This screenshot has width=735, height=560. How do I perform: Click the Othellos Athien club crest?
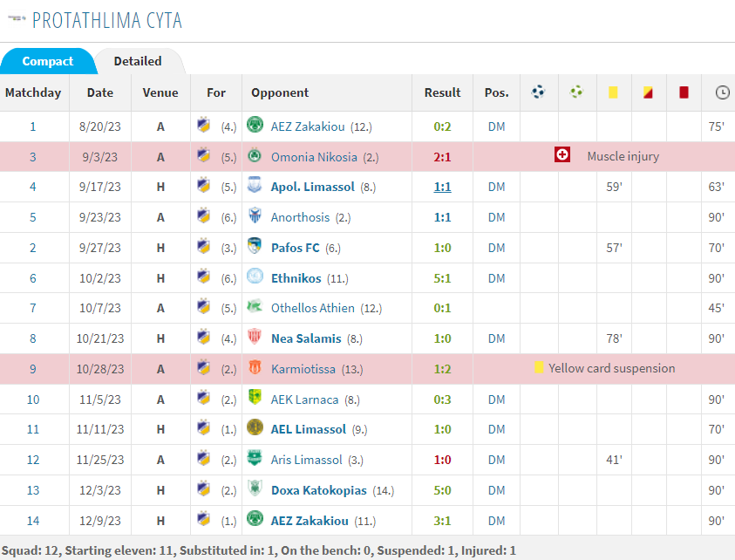(x=255, y=306)
